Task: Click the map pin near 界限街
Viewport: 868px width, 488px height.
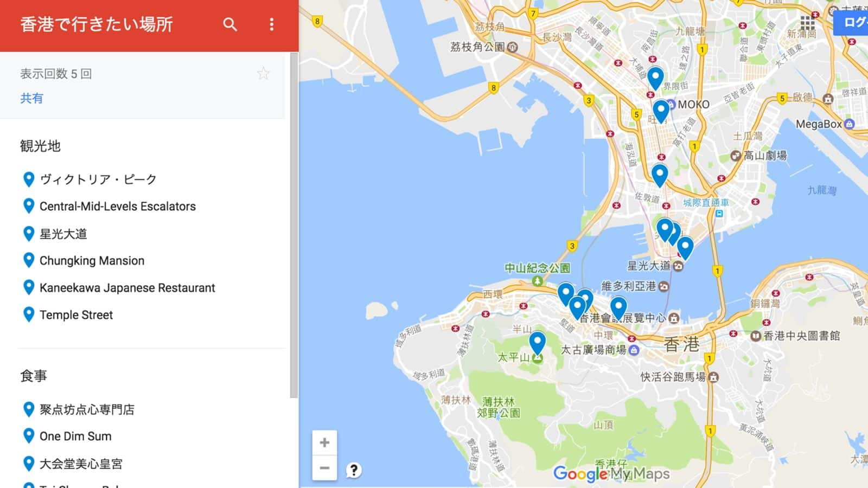Action: [x=655, y=78]
